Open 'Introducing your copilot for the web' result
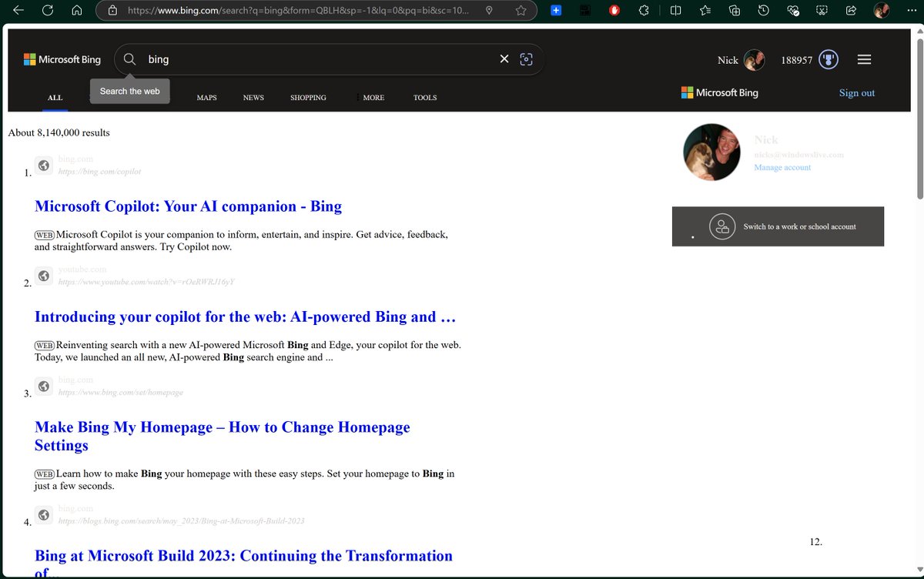 click(246, 316)
